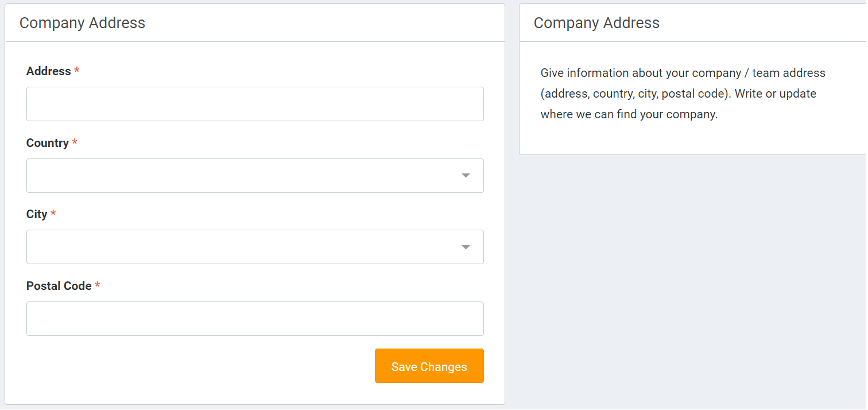Screen dimensions: 868x410
Task: Click the "where we can find your company" line
Action: 629,114
